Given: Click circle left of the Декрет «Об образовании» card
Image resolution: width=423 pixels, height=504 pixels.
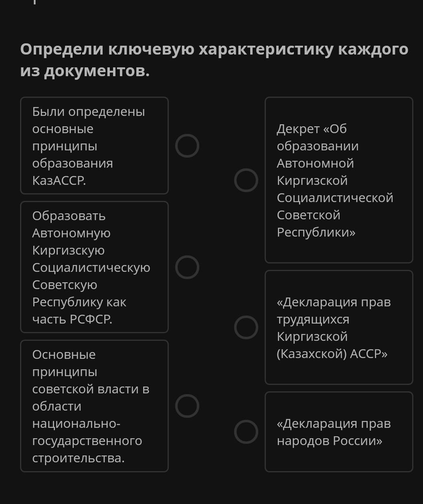Looking at the screenshot, I should 246,180.
